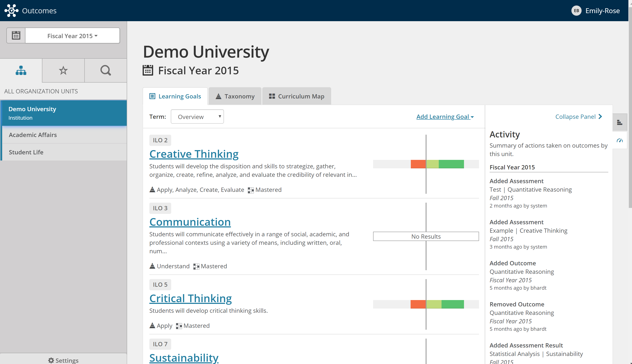This screenshot has width=632, height=364.
Task: Click the Settings gear icon
Action: coord(51,360)
